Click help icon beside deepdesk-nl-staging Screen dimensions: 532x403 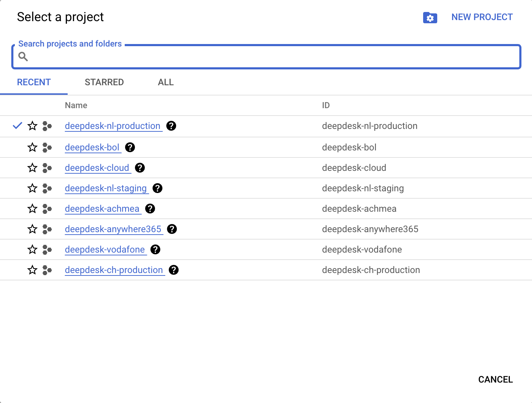tap(157, 188)
